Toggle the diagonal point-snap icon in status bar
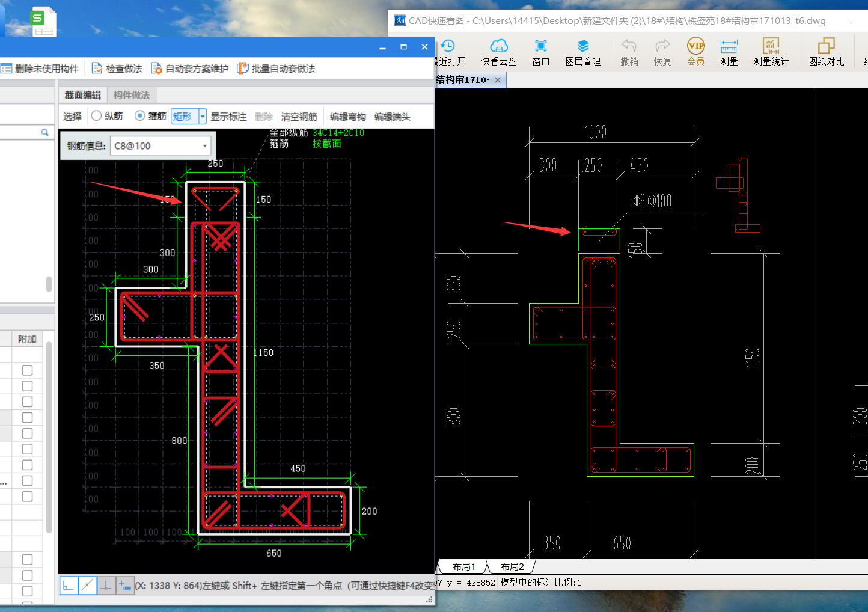Viewport: 868px width, 612px height. pos(87,585)
